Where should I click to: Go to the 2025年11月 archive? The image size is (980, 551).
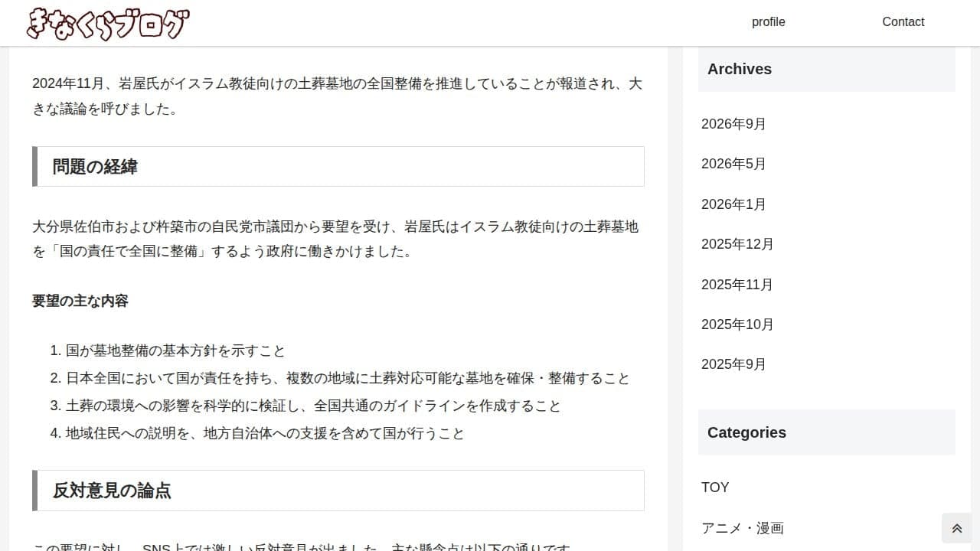[x=737, y=285]
